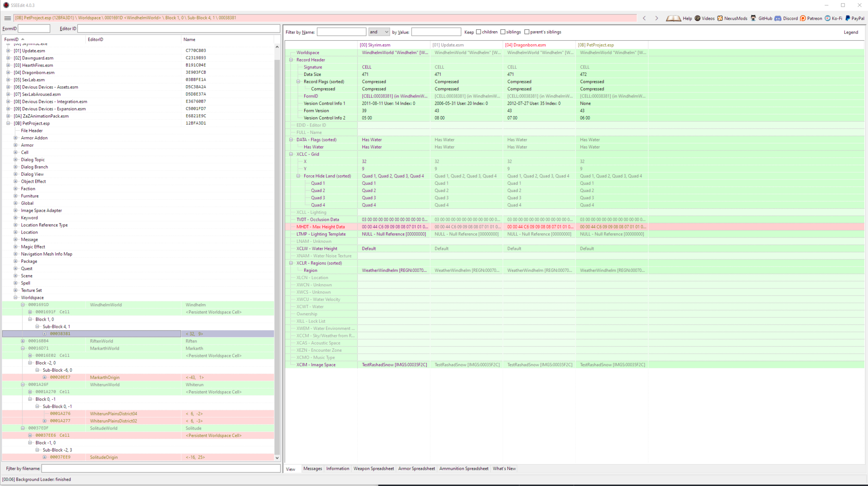
Task: Switch to the Messages tab
Action: tap(312, 469)
